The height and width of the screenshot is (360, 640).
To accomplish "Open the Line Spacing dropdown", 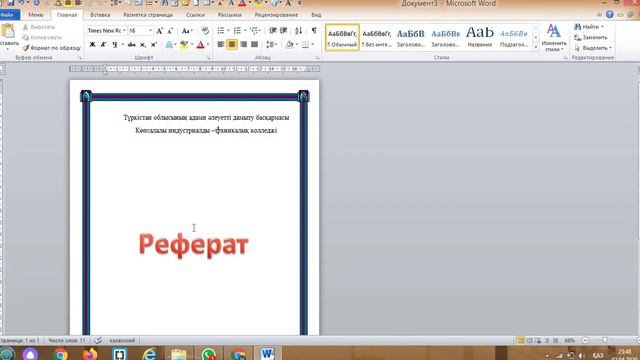I will (271, 44).
